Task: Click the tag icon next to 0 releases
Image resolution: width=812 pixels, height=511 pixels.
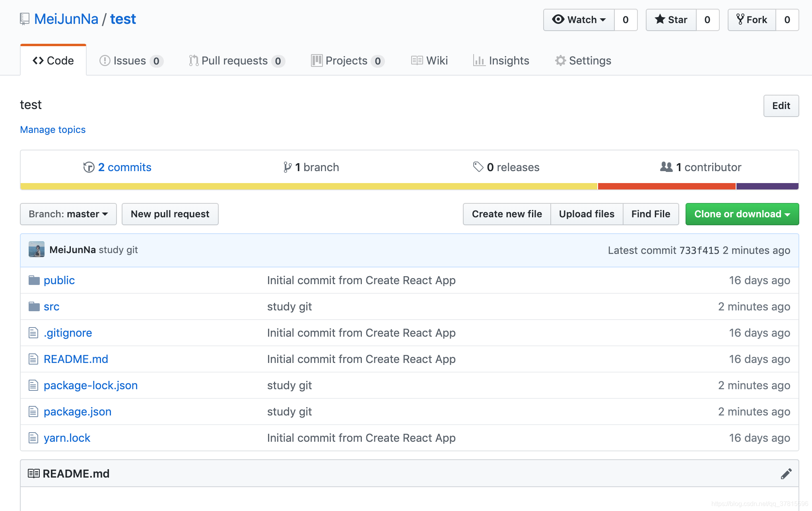Action: coord(478,167)
